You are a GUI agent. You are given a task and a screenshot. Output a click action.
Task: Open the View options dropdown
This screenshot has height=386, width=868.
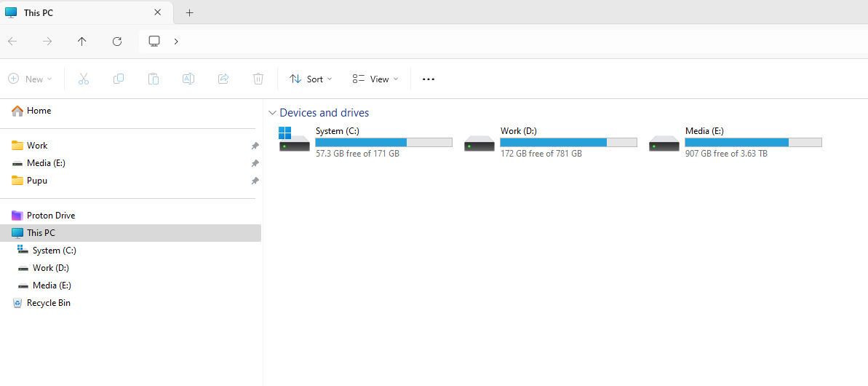(375, 79)
